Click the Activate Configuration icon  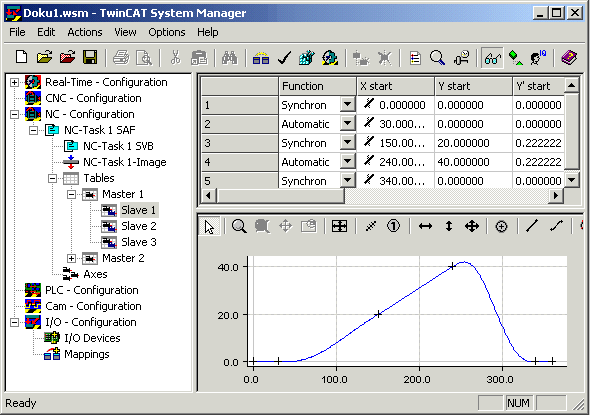[x=307, y=58]
